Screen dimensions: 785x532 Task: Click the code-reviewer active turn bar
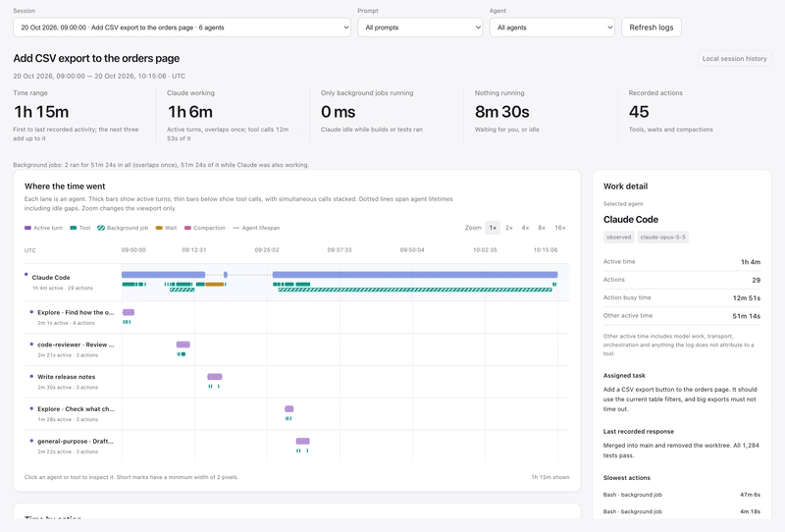pyautogui.click(x=183, y=345)
